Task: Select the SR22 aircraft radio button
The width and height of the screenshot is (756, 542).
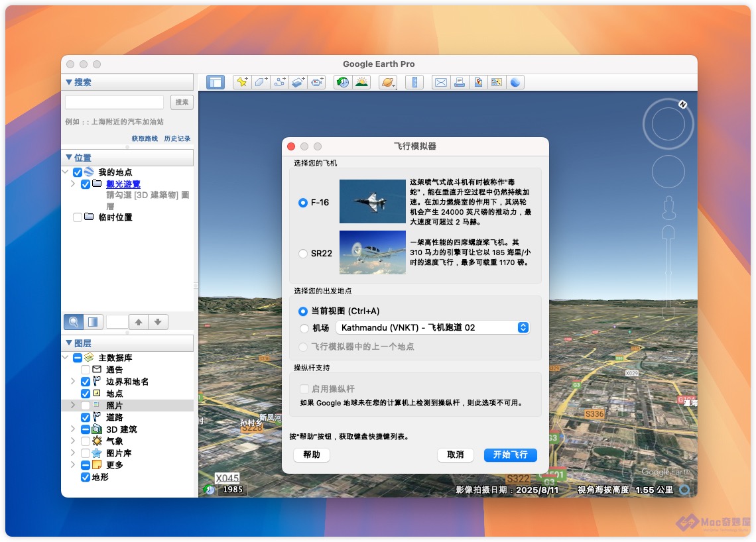Action: 303,253
